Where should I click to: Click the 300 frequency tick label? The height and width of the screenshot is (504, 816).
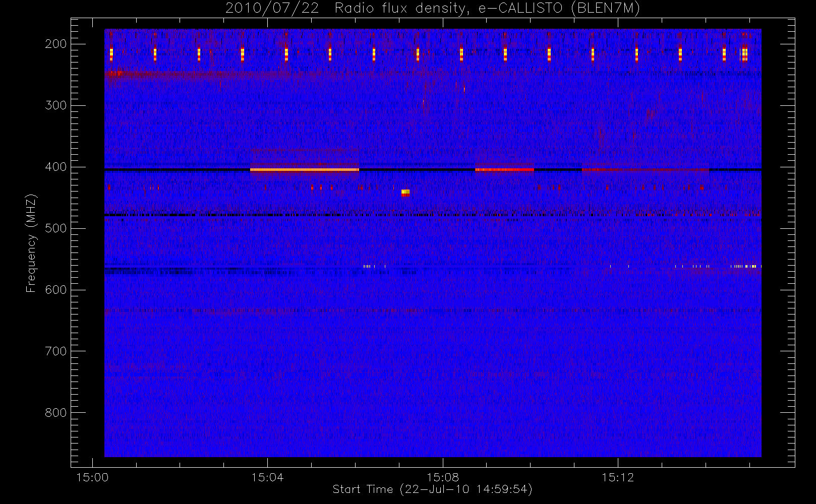pos(56,105)
